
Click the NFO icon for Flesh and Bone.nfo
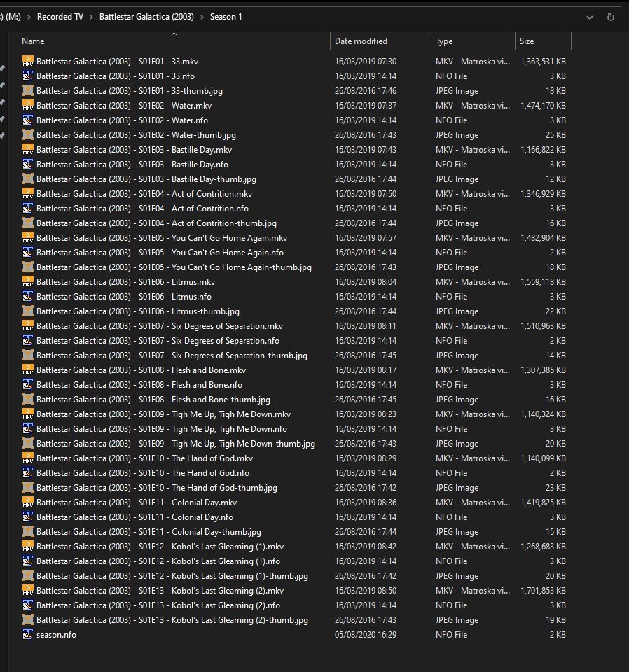28,385
